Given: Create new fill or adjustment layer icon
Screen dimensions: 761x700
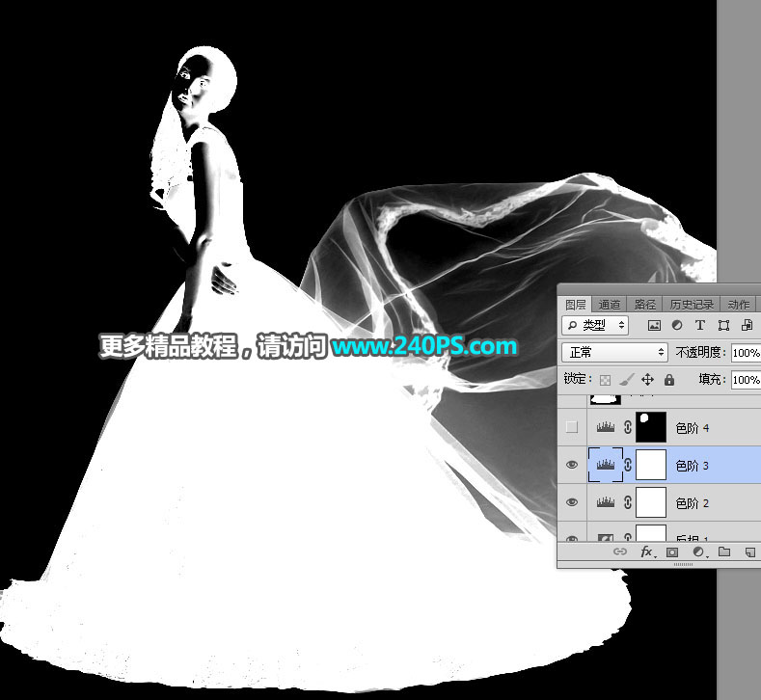Looking at the screenshot, I should coord(698,552).
